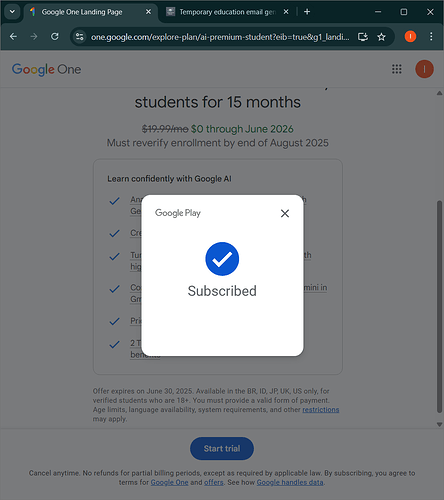The image size is (444, 500).
Task: Go back to the previous page
Action: click(x=13, y=36)
